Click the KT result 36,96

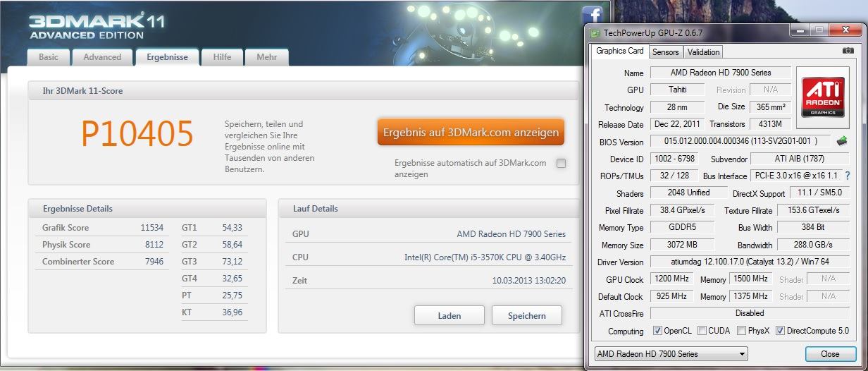tap(232, 312)
